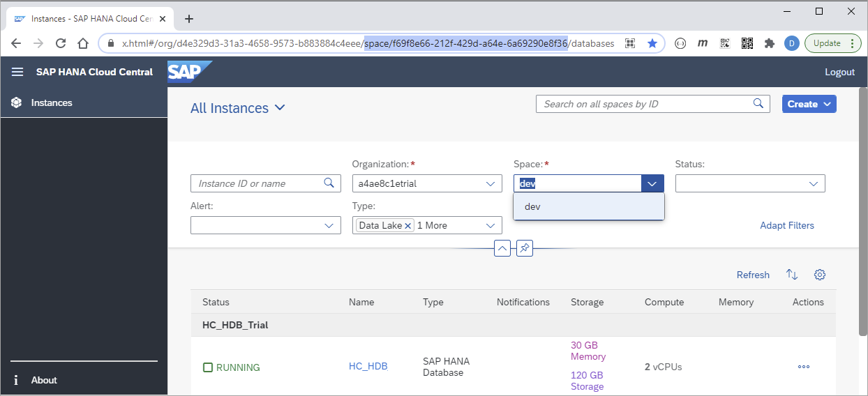Open actions menu for HC_HDB row
Screen dimensions: 868x396
point(804,366)
